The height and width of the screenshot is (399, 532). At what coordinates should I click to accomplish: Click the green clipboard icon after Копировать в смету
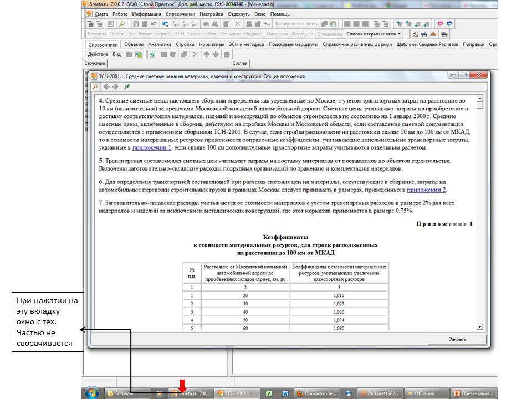pyautogui.click(x=333, y=24)
